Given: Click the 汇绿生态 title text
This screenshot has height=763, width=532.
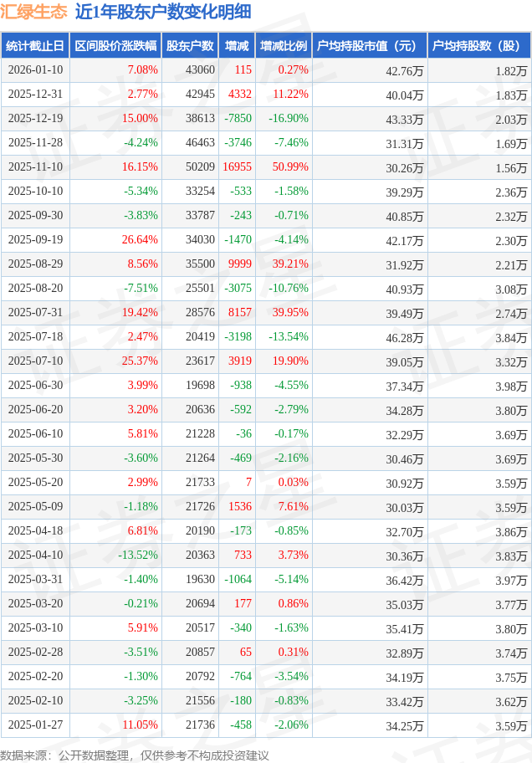Looking at the screenshot, I should [34, 13].
